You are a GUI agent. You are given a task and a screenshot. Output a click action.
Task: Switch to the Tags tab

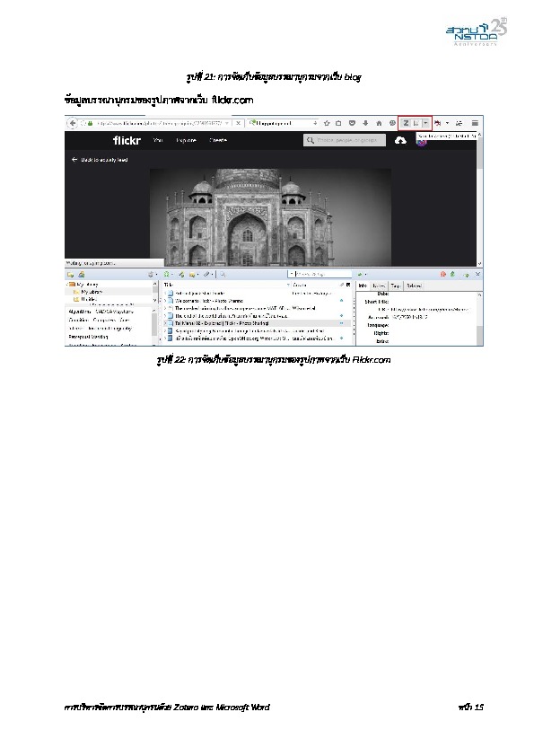(396, 286)
